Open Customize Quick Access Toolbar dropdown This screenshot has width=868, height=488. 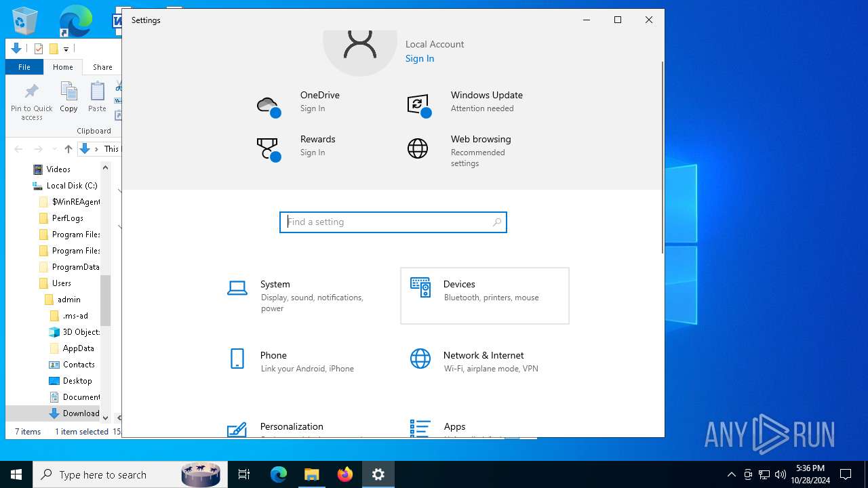pyautogui.click(x=66, y=49)
